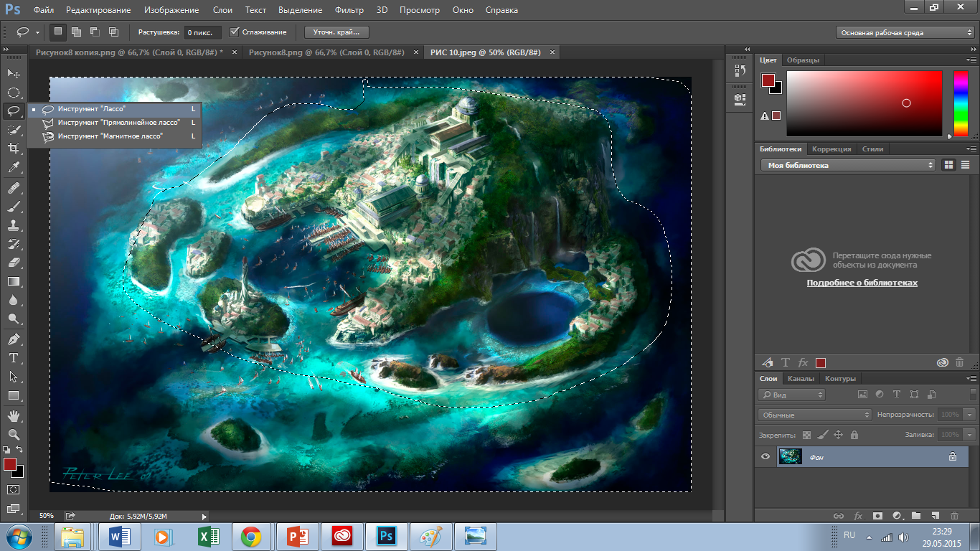Open the Подробнее о библиотеках link
The image size is (980, 551).
click(x=862, y=283)
